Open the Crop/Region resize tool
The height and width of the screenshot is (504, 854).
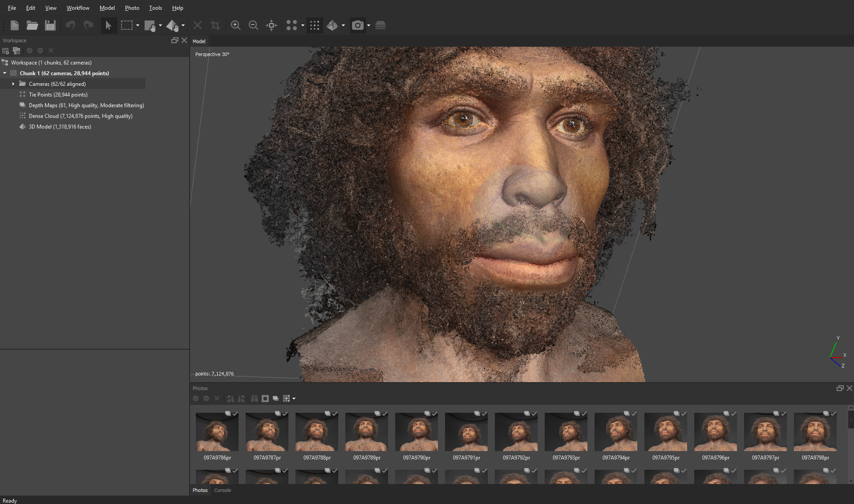[215, 25]
